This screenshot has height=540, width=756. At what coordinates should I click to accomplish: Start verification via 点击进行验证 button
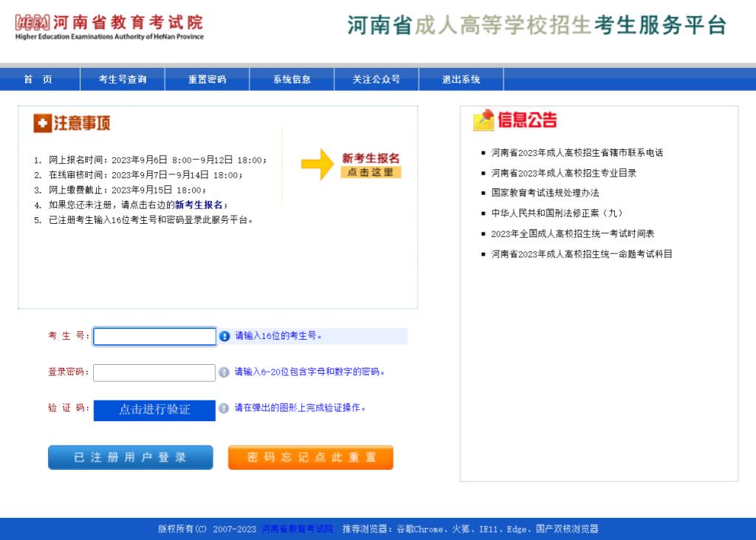[x=154, y=410]
